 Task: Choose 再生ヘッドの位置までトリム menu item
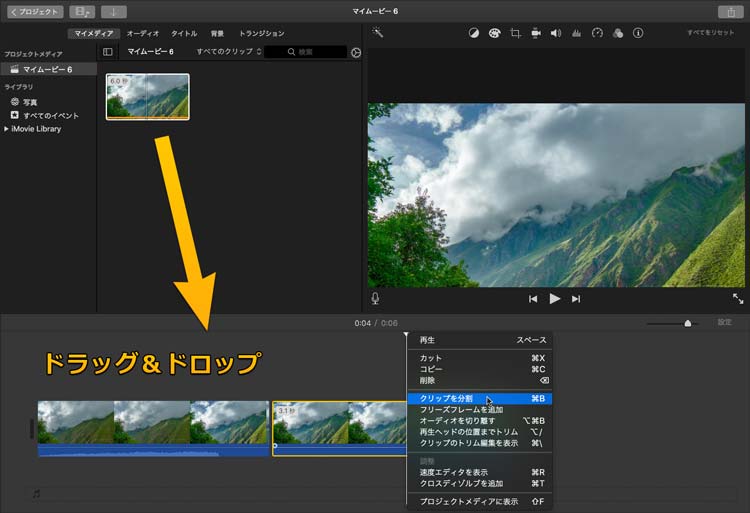[480, 432]
